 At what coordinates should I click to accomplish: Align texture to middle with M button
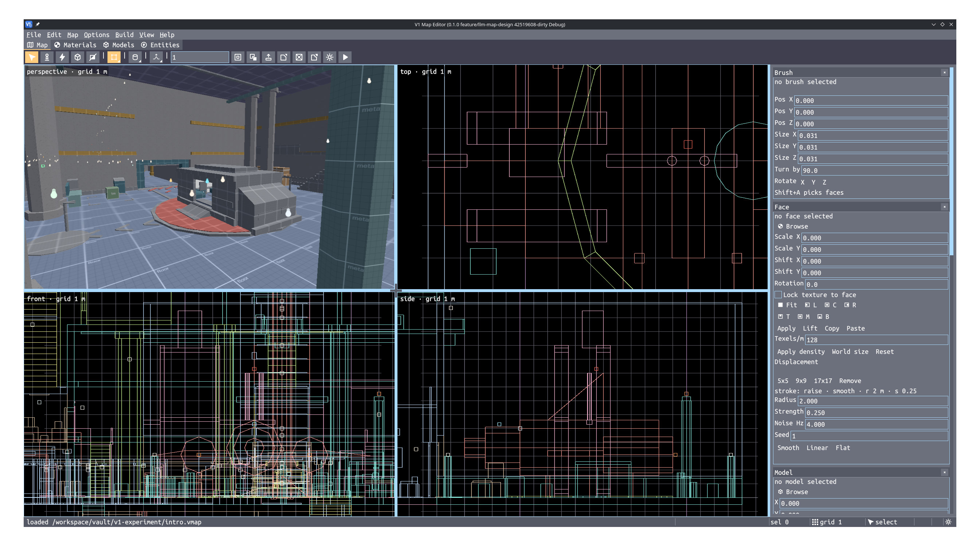pyautogui.click(x=803, y=317)
